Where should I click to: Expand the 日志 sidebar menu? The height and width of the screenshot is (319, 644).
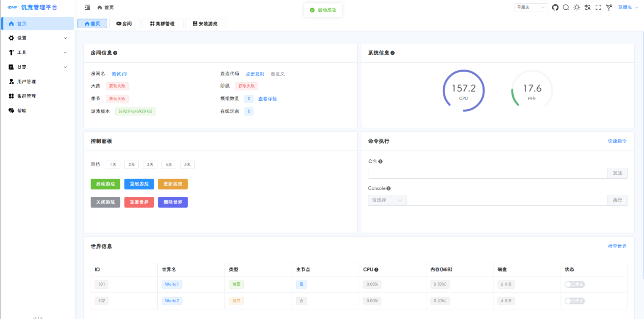point(38,67)
